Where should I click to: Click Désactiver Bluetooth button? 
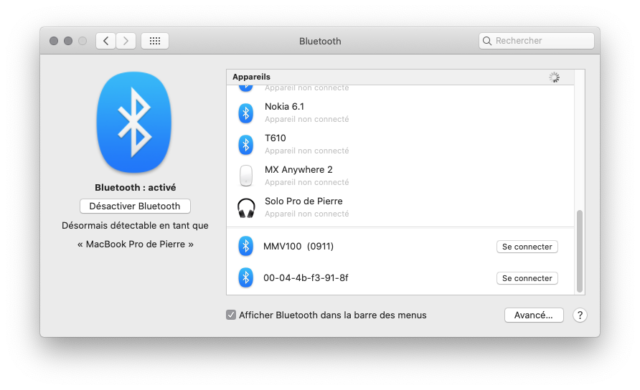point(135,206)
